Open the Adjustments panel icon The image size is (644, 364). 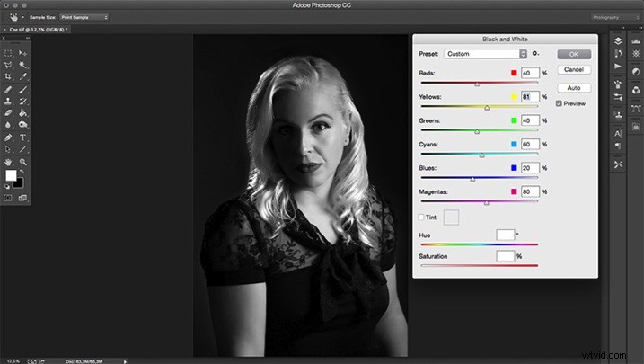636,72
